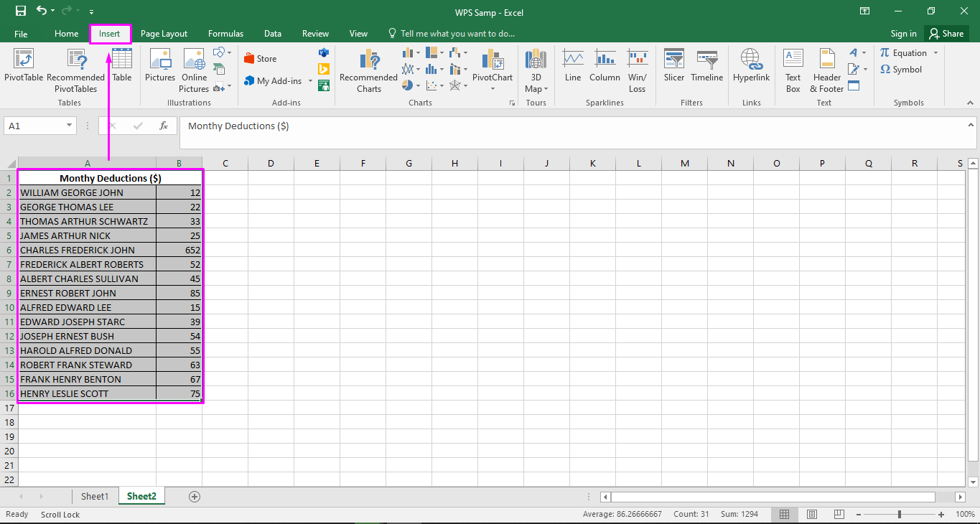
Task: Open the Name Box dropdown
Action: tap(69, 125)
